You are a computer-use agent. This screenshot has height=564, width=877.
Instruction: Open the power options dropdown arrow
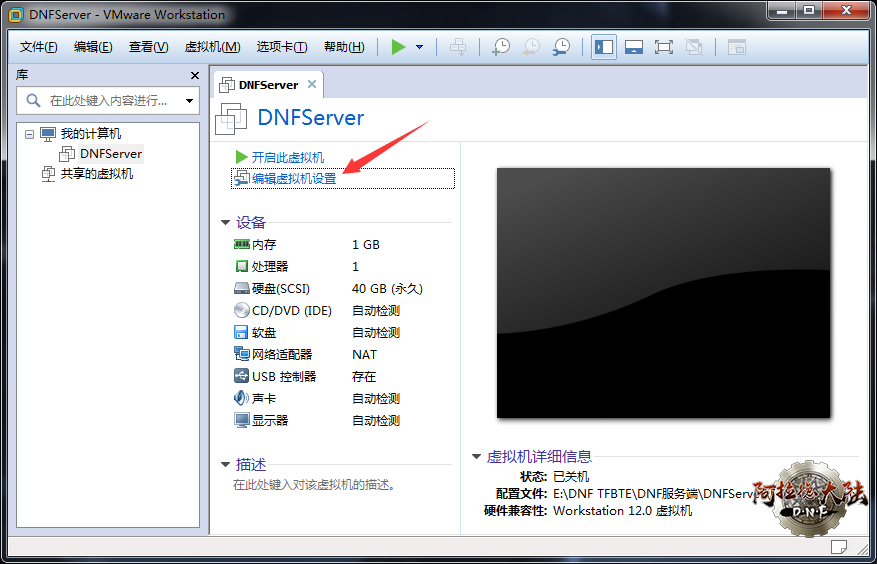pyautogui.click(x=419, y=47)
